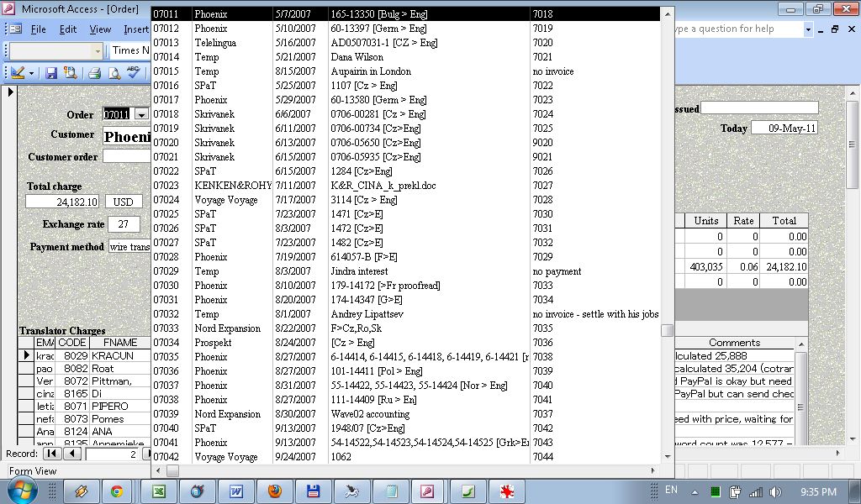Run the ABC spelling check icon
The width and height of the screenshot is (861, 504).
[133, 72]
